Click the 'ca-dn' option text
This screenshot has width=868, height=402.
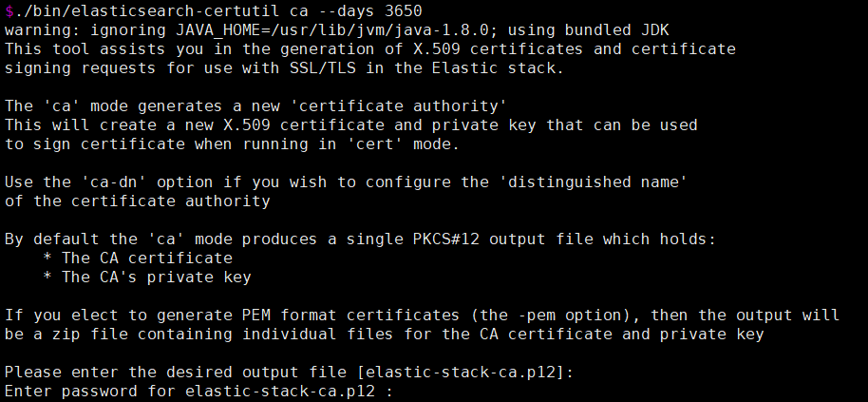click(113, 182)
